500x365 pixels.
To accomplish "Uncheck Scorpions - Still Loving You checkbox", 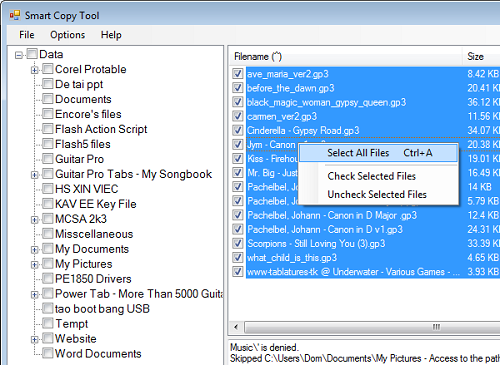I will point(238,243).
